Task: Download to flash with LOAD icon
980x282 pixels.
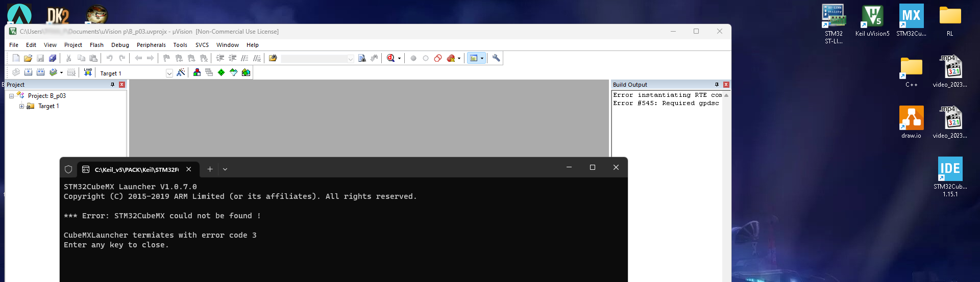Action: [88, 72]
